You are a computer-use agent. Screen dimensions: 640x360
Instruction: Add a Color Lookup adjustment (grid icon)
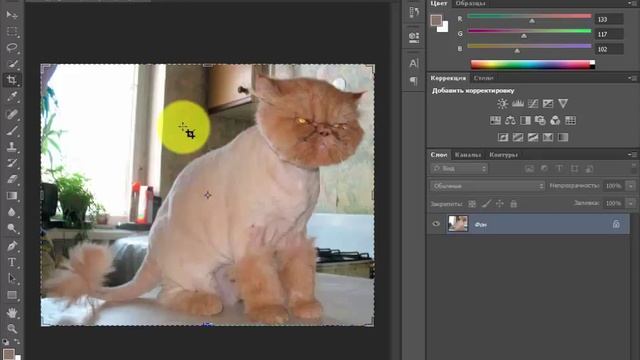coord(570,120)
